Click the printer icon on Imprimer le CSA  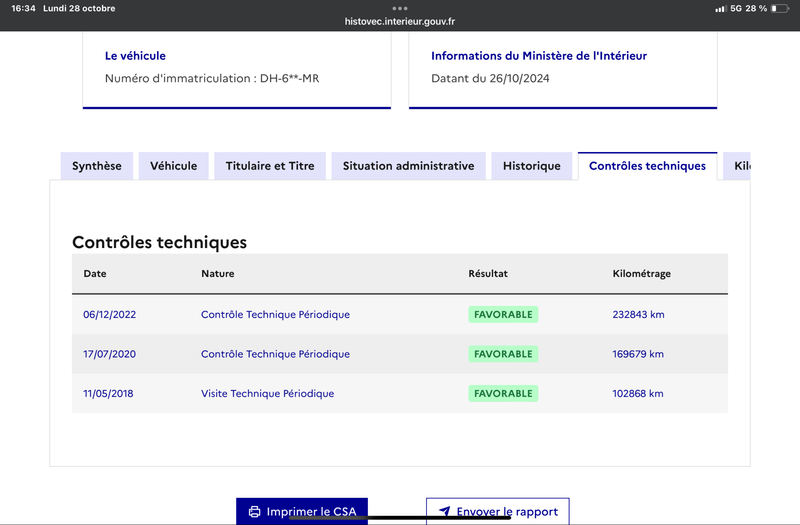[254, 512]
